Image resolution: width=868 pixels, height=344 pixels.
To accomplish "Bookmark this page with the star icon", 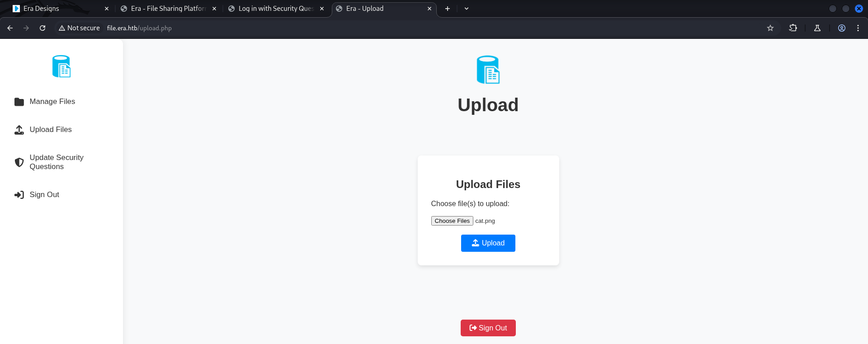I will (770, 28).
